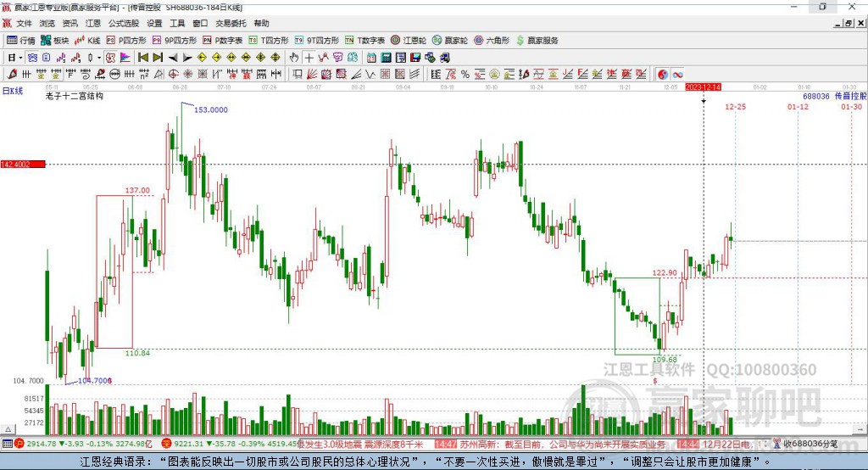
Task: Open the 公式选股 menu
Action: coord(124,23)
